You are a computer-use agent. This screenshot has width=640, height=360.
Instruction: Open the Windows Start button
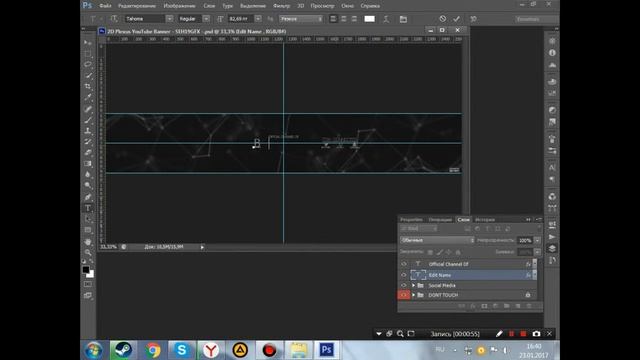94,350
